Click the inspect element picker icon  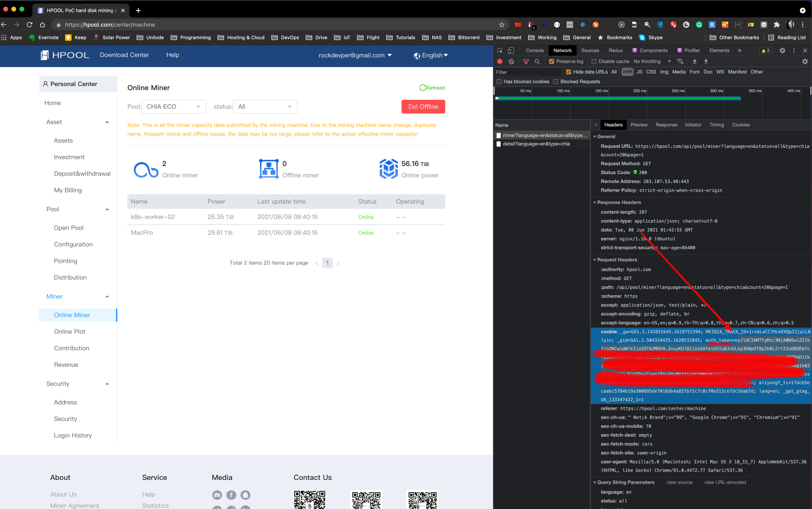(500, 50)
